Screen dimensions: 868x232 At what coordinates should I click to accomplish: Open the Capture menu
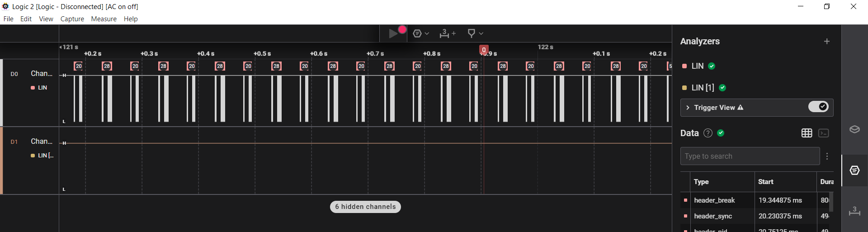(72, 19)
